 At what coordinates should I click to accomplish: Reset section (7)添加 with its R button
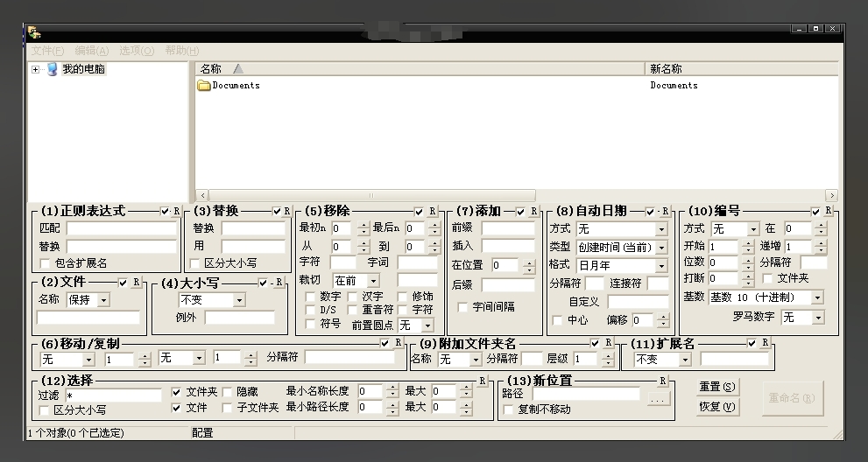[x=533, y=211]
